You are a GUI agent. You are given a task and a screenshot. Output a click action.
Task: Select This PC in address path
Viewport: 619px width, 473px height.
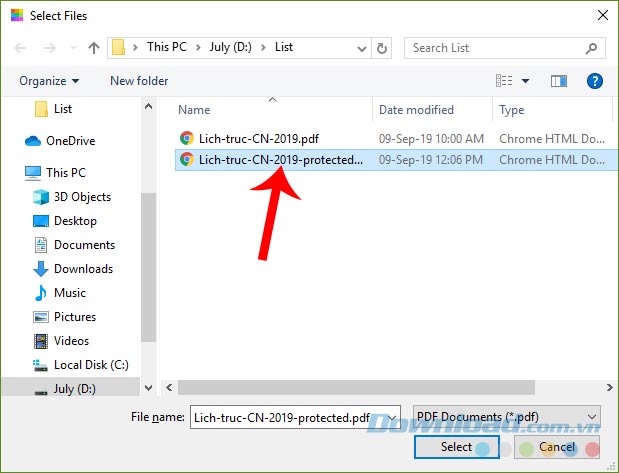167,47
